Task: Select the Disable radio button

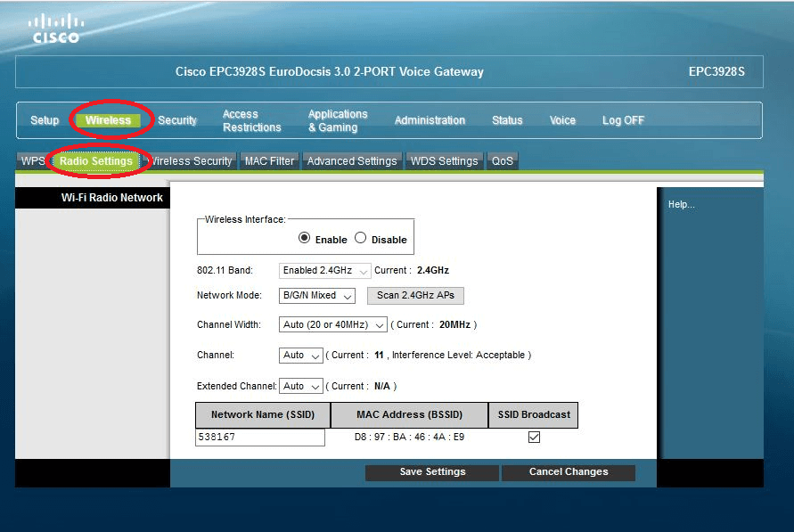Action: (361, 239)
